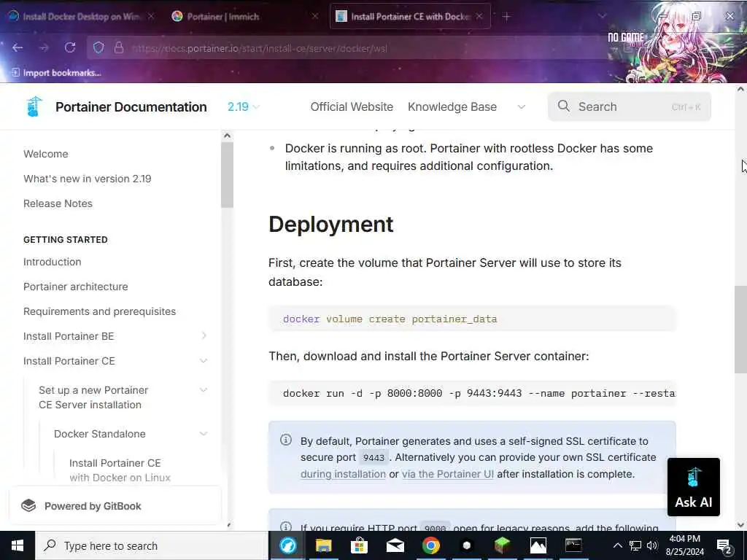This screenshot has height=560, width=747.
Task: Open Microsoft Store from taskbar
Action: pos(359,545)
